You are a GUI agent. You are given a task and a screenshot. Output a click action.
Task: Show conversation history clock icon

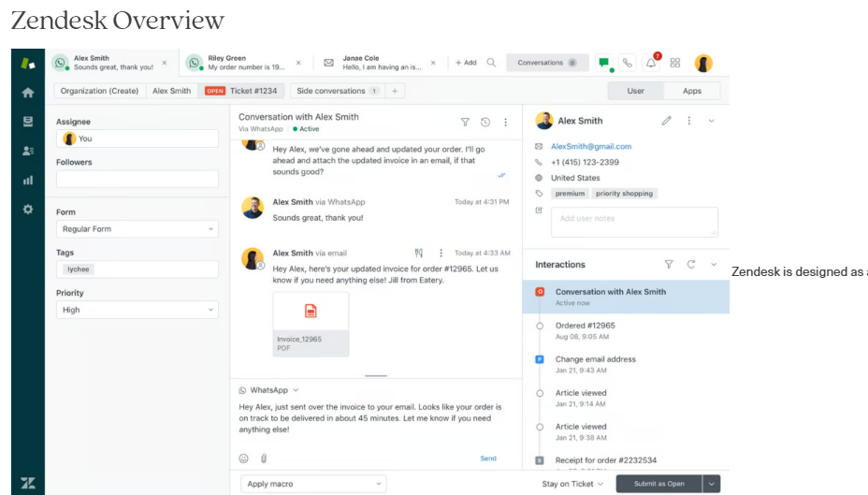point(485,122)
